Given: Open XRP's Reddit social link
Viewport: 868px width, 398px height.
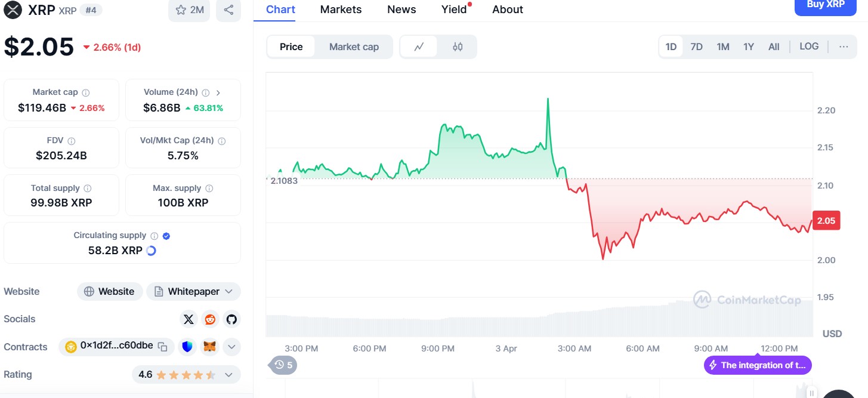Looking at the screenshot, I should (210, 319).
